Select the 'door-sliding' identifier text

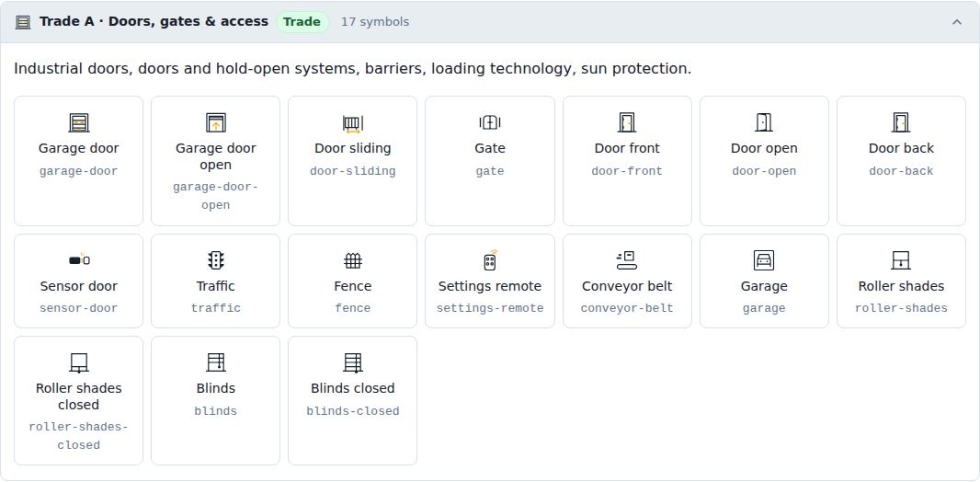[x=352, y=171]
